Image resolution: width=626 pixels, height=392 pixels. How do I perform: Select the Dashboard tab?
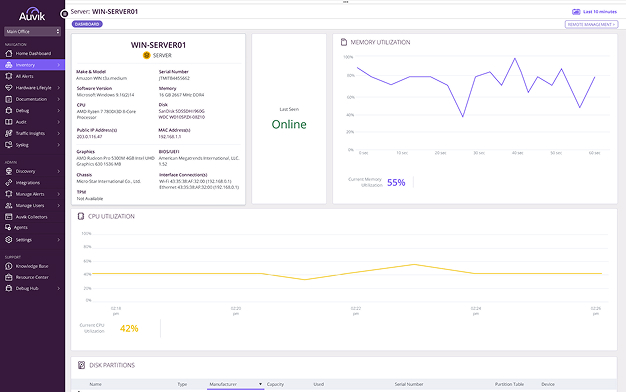[x=87, y=24]
